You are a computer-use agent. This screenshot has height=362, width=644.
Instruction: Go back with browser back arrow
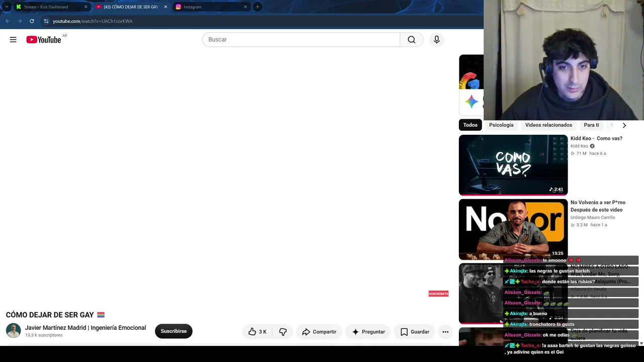click(x=8, y=21)
